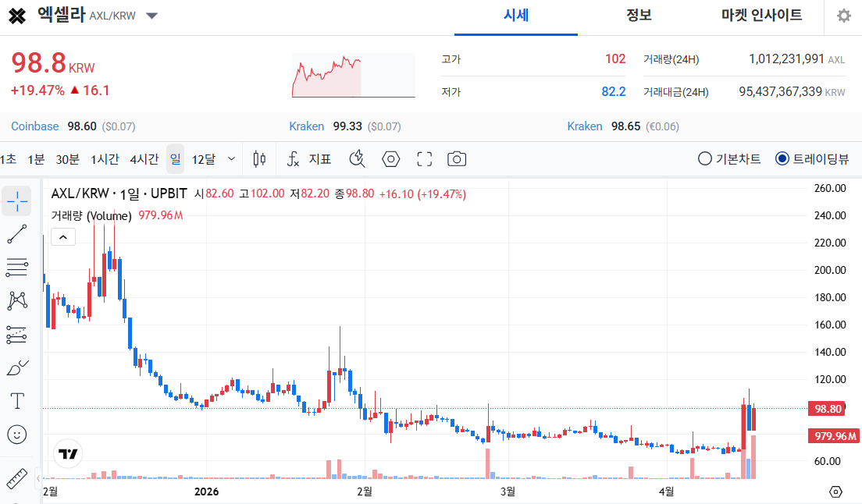Image resolution: width=862 pixels, height=504 pixels.
Task: Click the 4월 label on time axis
Action: pyautogui.click(x=666, y=492)
